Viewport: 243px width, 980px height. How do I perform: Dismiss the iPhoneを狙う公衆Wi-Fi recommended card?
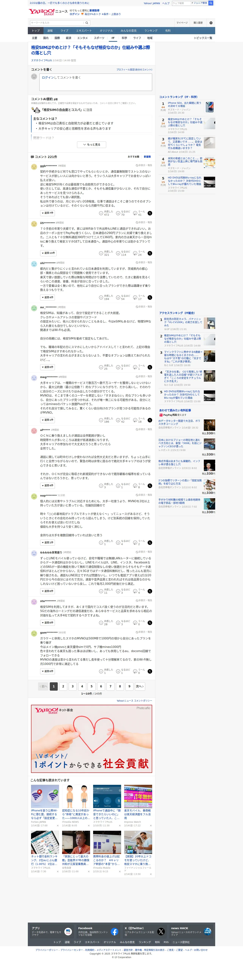pyautogui.click(x=58, y=826)
